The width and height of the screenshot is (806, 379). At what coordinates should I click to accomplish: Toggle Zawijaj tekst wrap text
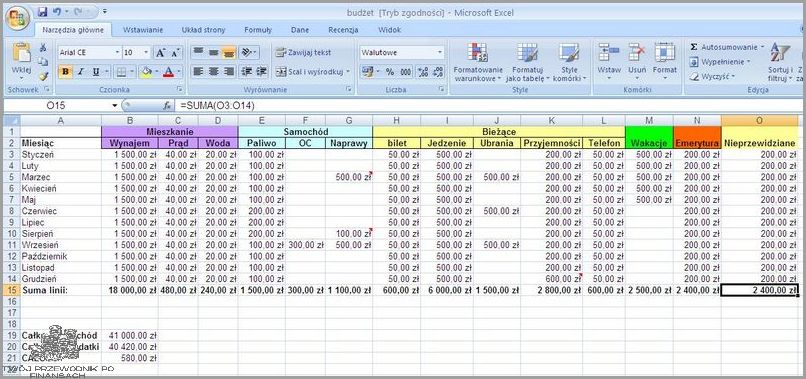(303, 52)
